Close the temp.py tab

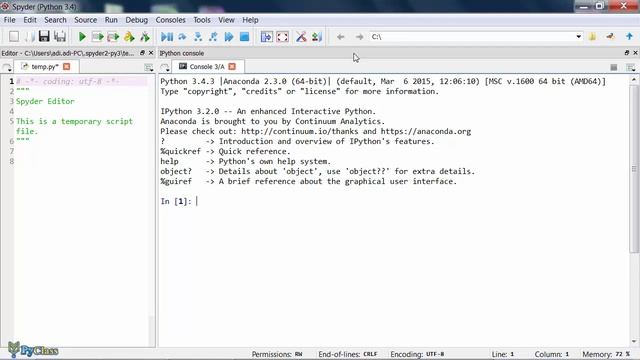67,66
